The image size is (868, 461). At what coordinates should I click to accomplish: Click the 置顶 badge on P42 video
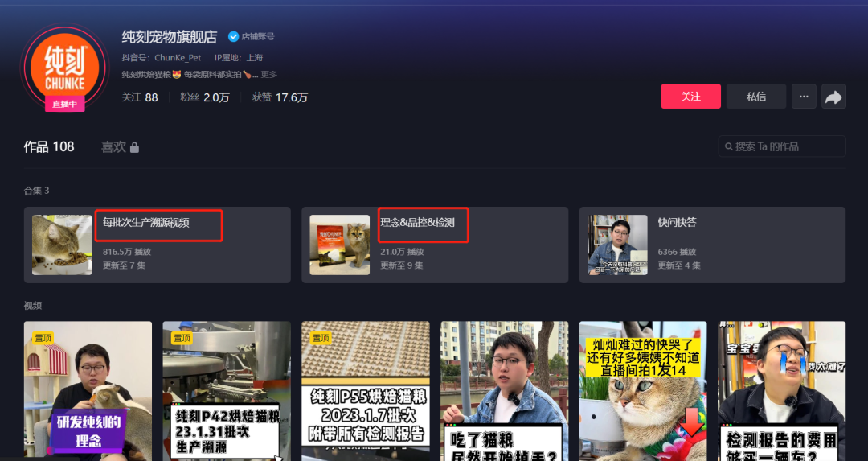pos(182,337)
